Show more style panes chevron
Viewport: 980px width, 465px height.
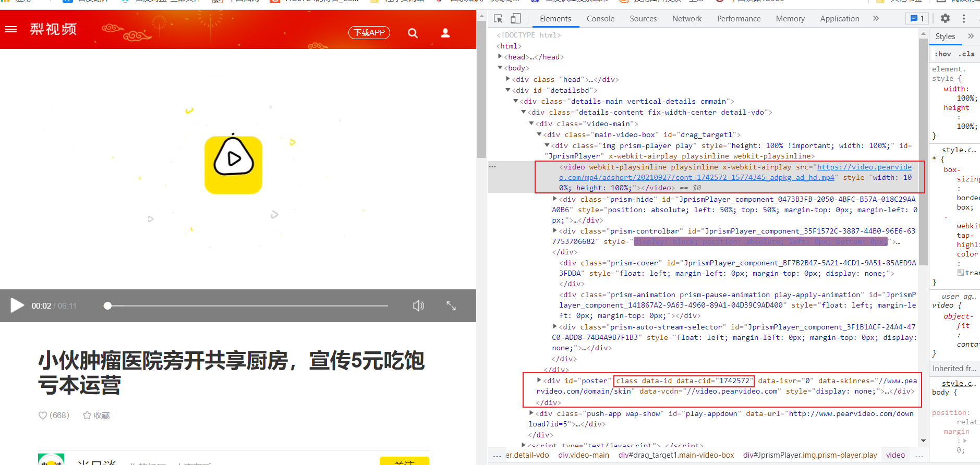pos(971,36)
